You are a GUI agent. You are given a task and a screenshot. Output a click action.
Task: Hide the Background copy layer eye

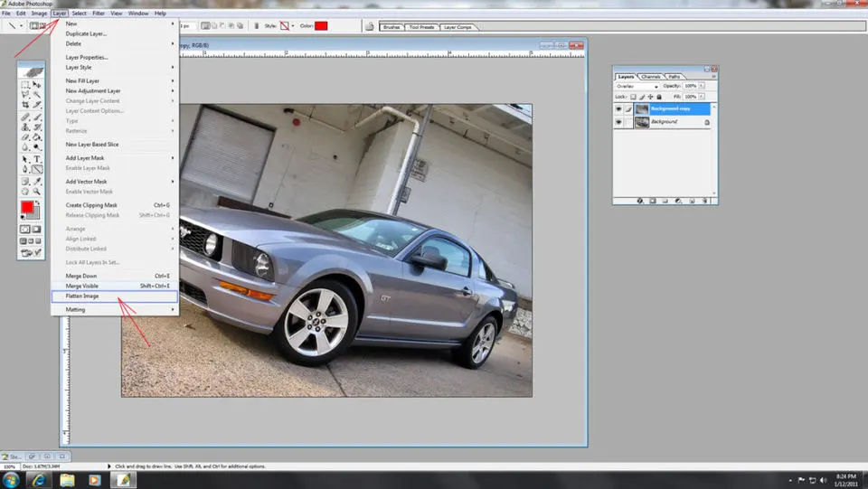618,108
